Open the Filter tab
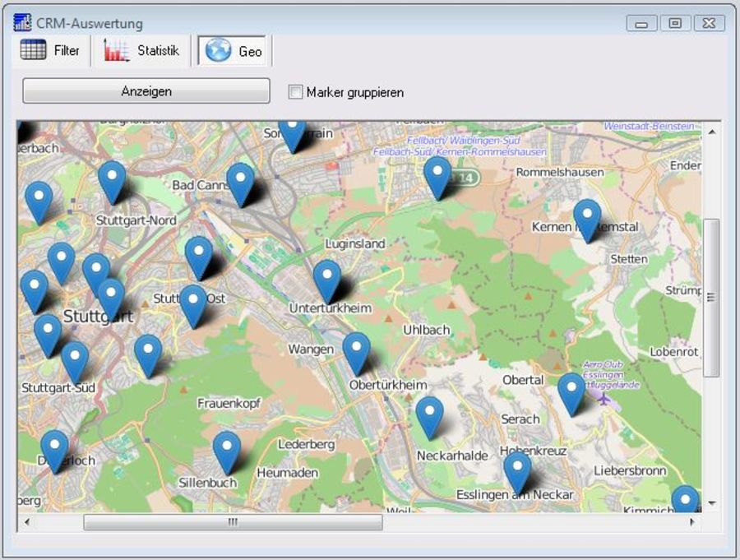The height and width of the screenshot is (560, 740). [x=50, y=50]
